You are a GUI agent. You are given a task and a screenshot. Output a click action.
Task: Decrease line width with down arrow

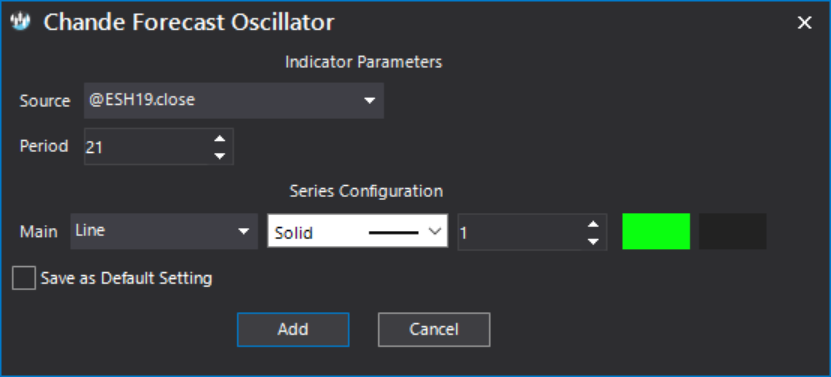tap(594, 241)
